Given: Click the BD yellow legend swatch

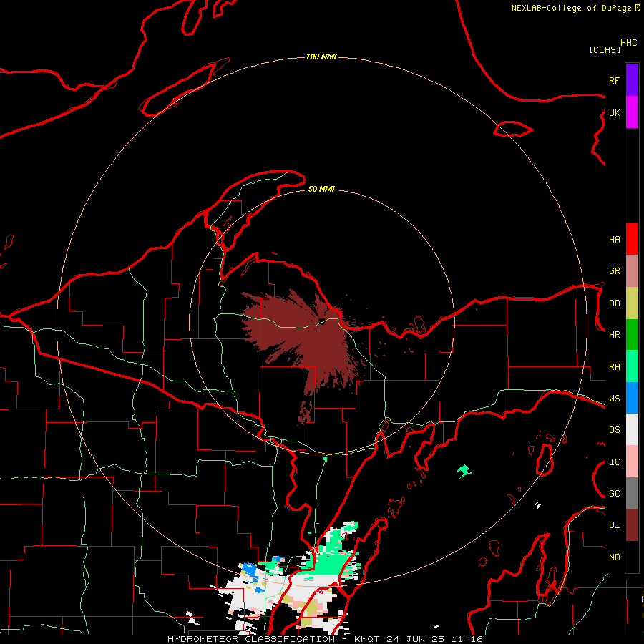Looking at the screenshot, I should click(632, 303).
